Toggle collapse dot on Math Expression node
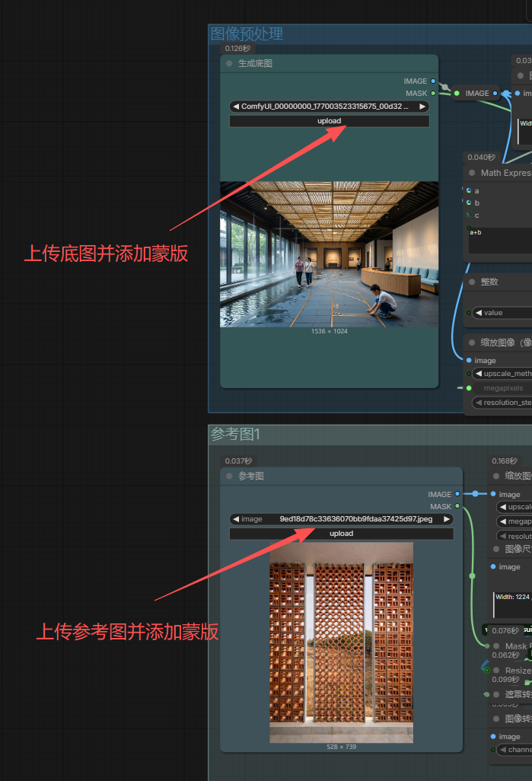The image size is (532, 781). (x=472, y=173)
